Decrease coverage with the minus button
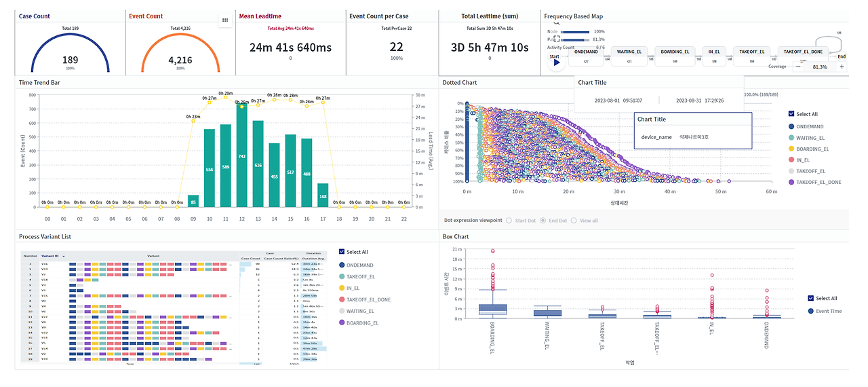This screenshot has width=868, height=387. (x=797, y=67)
